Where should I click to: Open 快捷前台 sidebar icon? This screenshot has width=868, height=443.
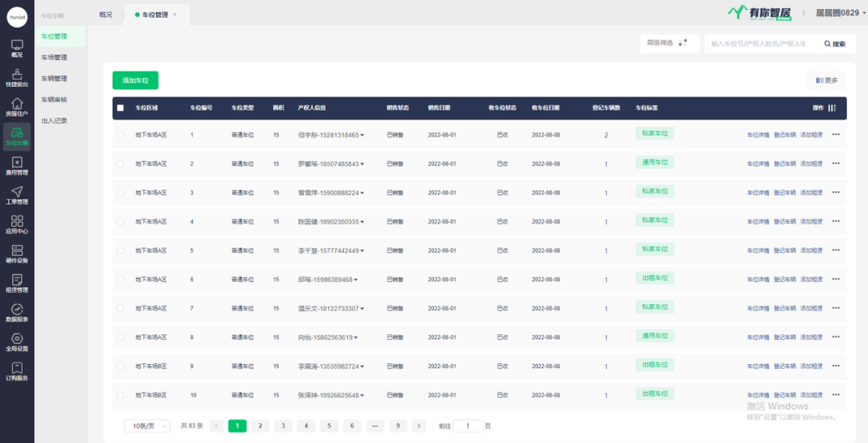click(17, 77)
